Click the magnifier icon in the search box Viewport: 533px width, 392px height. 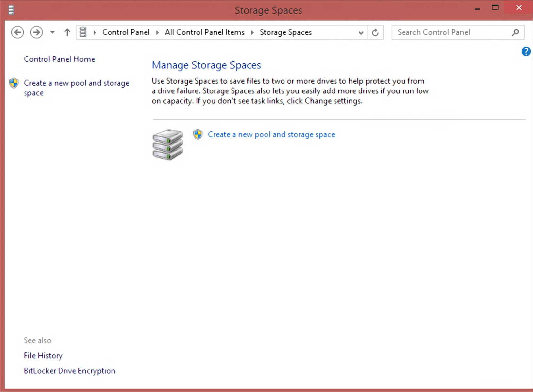pos(515,32)
